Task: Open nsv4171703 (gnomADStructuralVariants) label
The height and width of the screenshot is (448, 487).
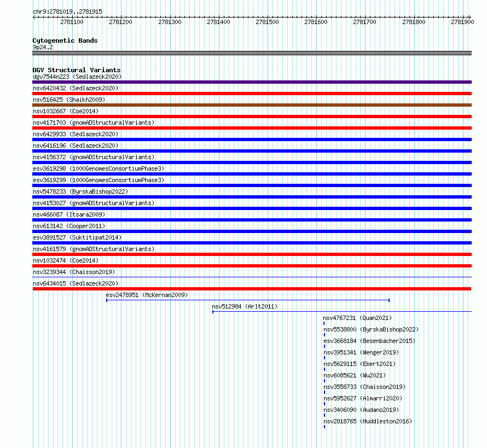Action: click(x=94, y=123)
